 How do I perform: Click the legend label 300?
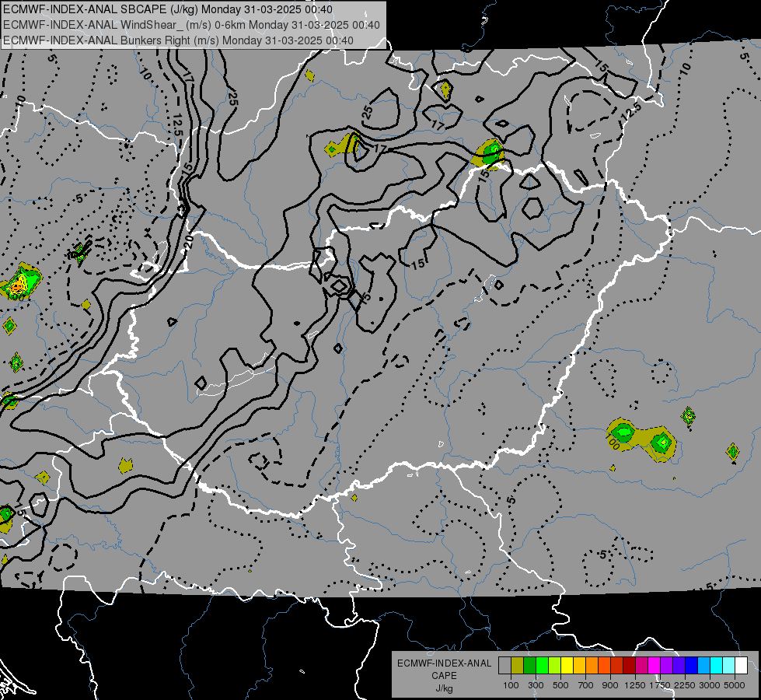click(536, 685)
